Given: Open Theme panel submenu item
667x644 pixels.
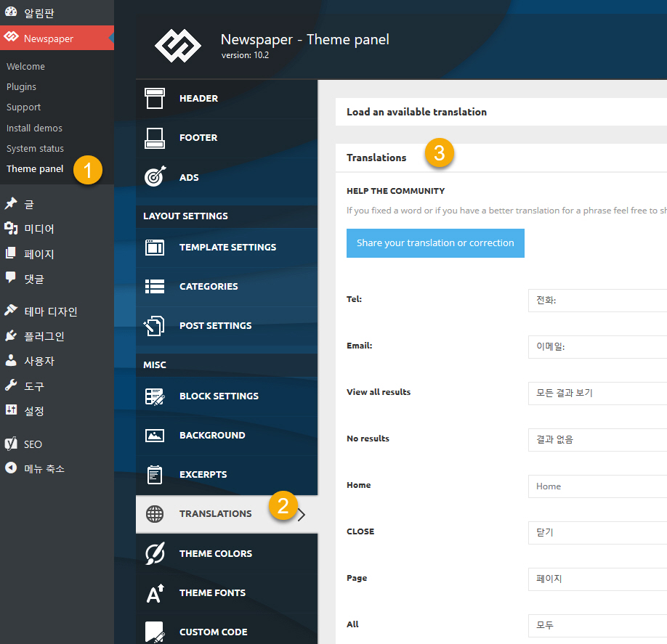Looking at the screenshot, I should click(x=35, y=168).
